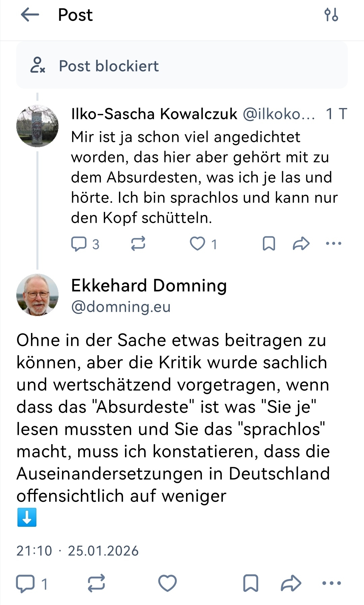Repost Ekkehard Domning's post

96,583
